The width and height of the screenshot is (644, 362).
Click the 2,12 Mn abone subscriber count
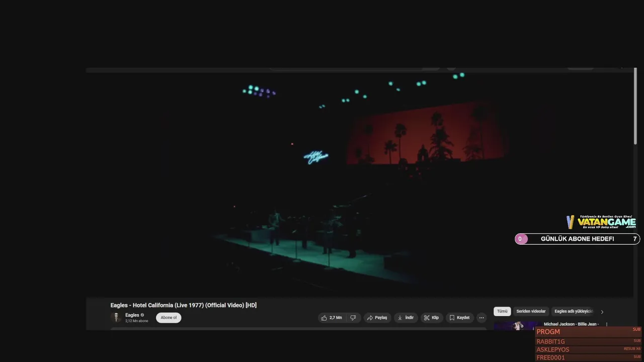click(x=137, y=321)
